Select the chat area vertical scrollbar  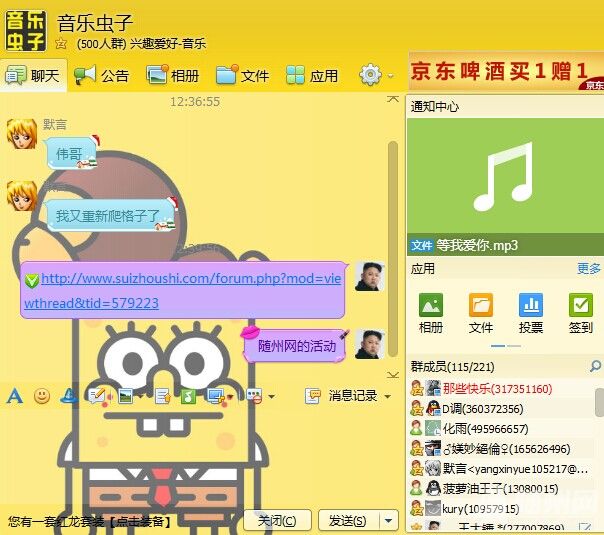[x=393, y=249]
